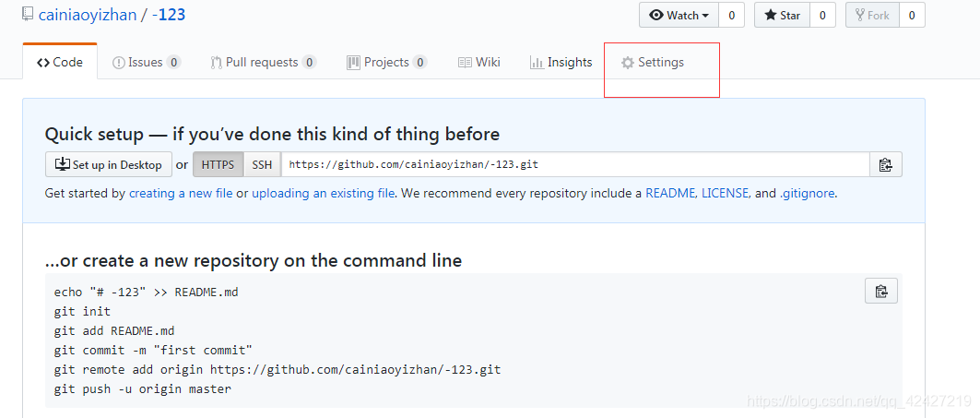Copy the command-line snippet with its clipboard icon
The image size is (980, 418).
point(881,291)
